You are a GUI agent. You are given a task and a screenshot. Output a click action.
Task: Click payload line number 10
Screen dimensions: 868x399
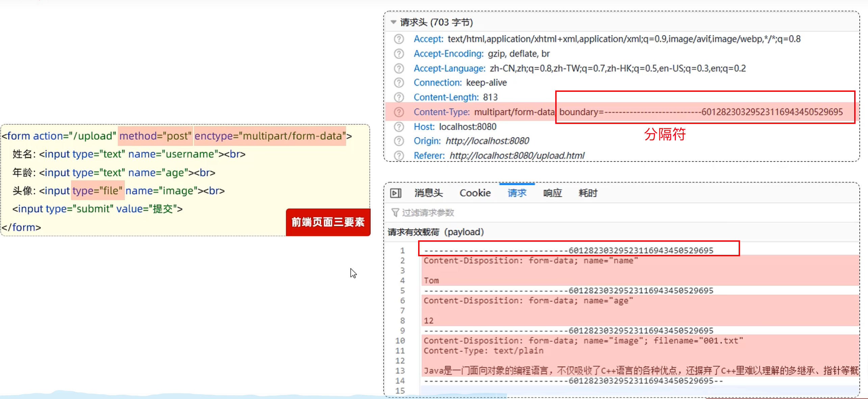pyautogui.click(x=400, y=341)
